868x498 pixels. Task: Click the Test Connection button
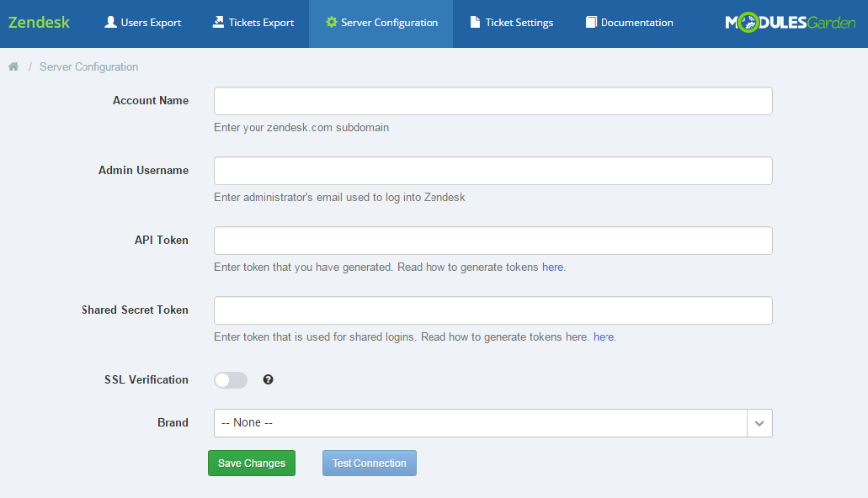tap(370, 464)
